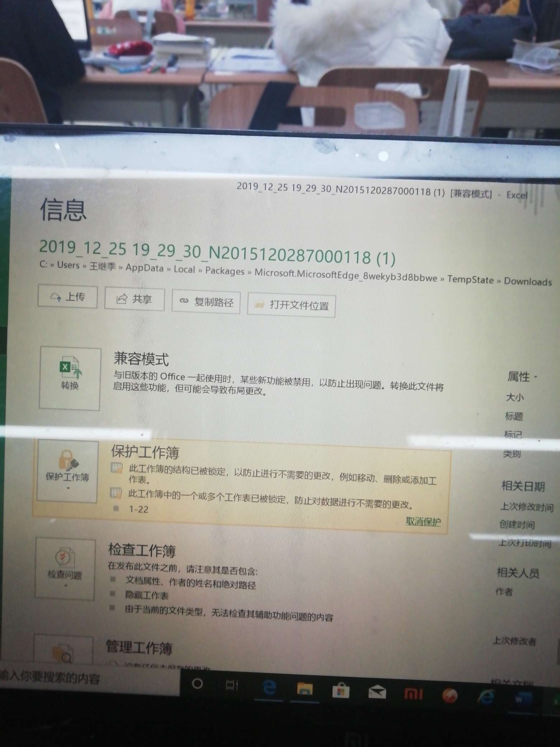
Task: Click the 检查工作簿 section heading
Action: [142, 551]
